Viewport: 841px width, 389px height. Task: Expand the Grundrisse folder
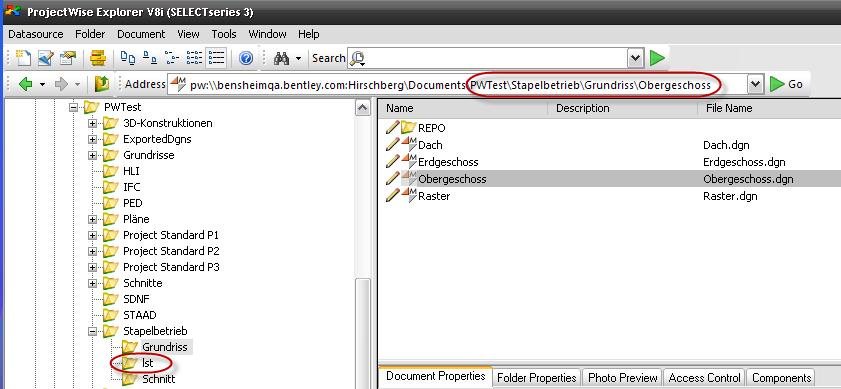[x=93, y=156]
